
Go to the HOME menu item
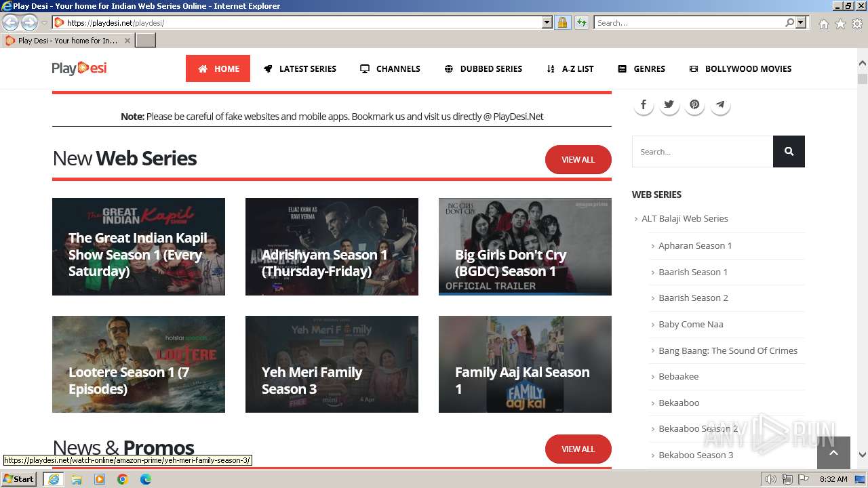pyautogui.click(x=218, y=68)
